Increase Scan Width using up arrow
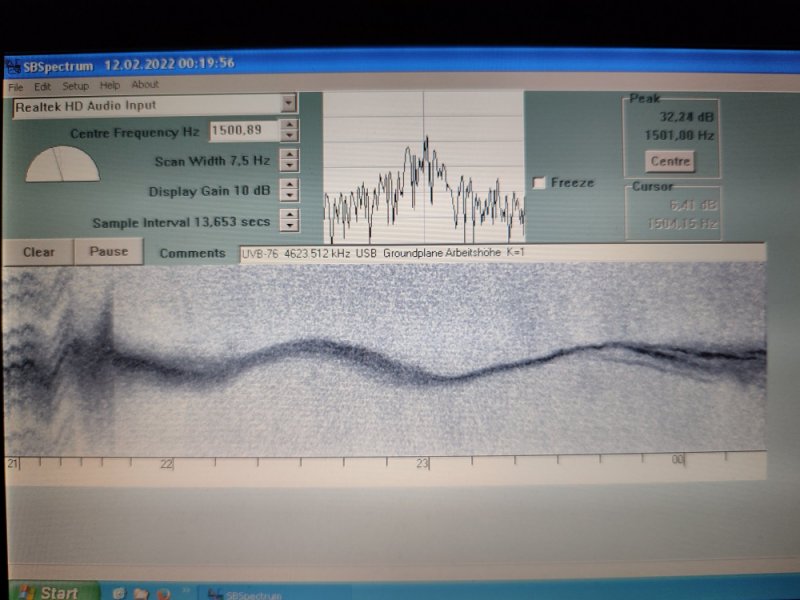Viewport: 800px width, 600px height. coord(289,155)
